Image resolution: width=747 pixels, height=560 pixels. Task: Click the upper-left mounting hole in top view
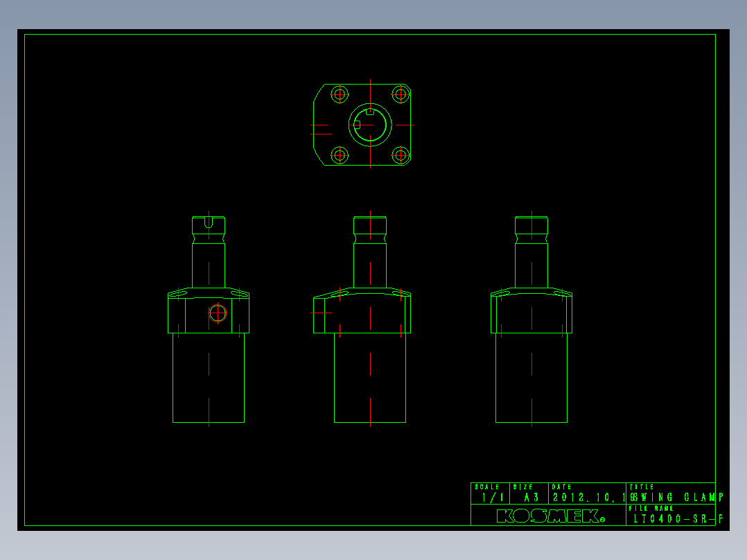(x=340, y=94)
